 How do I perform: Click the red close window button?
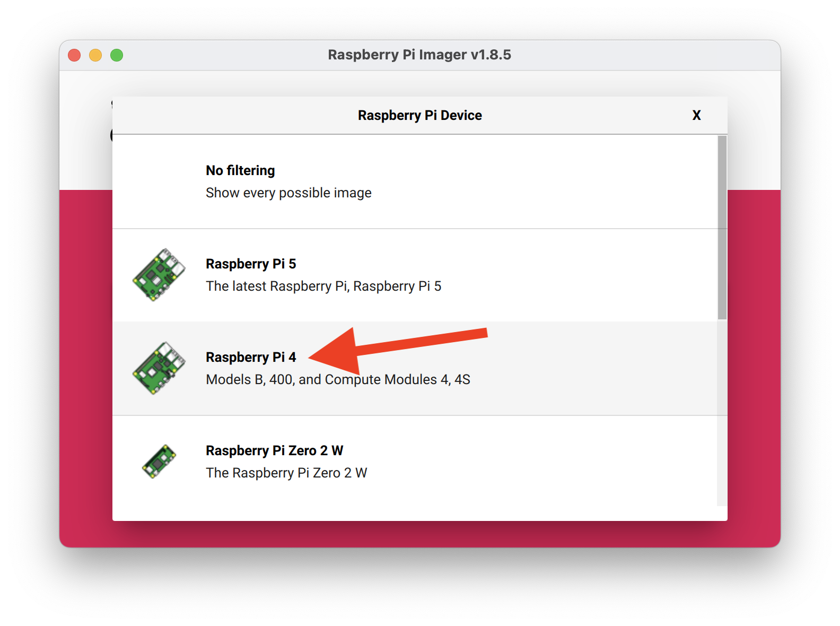(74, 55)
